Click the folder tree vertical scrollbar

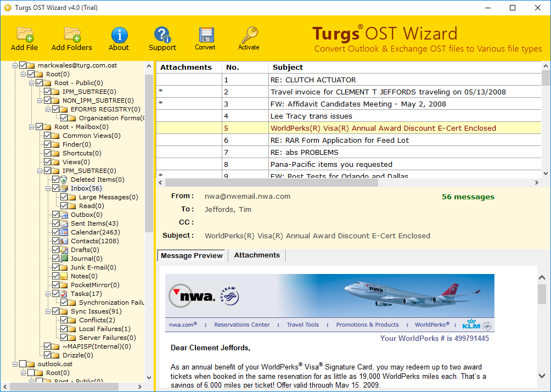pyautogui.click(x=149, y=153)
